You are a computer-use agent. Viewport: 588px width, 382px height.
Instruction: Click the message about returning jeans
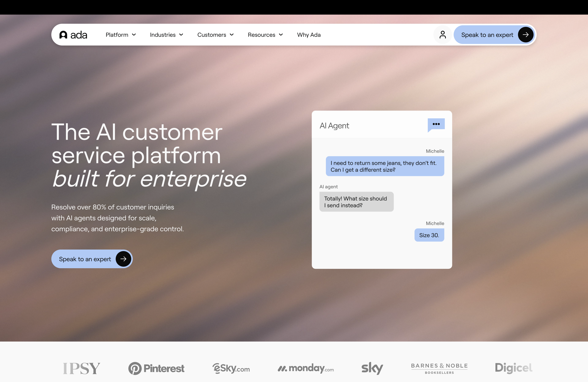385,166
